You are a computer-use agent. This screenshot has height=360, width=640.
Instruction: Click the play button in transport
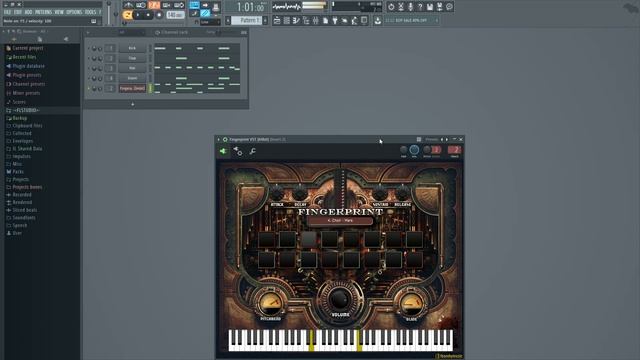point(138,15)
